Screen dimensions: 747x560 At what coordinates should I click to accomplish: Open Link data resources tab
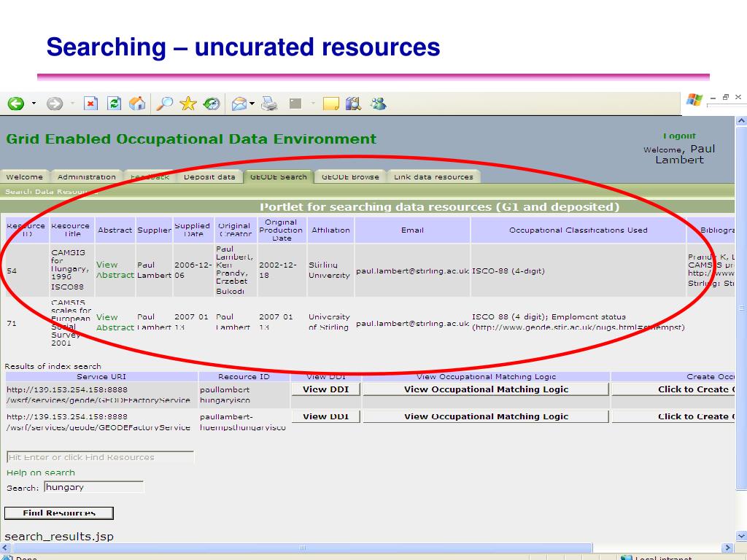(x=433, y=176)
